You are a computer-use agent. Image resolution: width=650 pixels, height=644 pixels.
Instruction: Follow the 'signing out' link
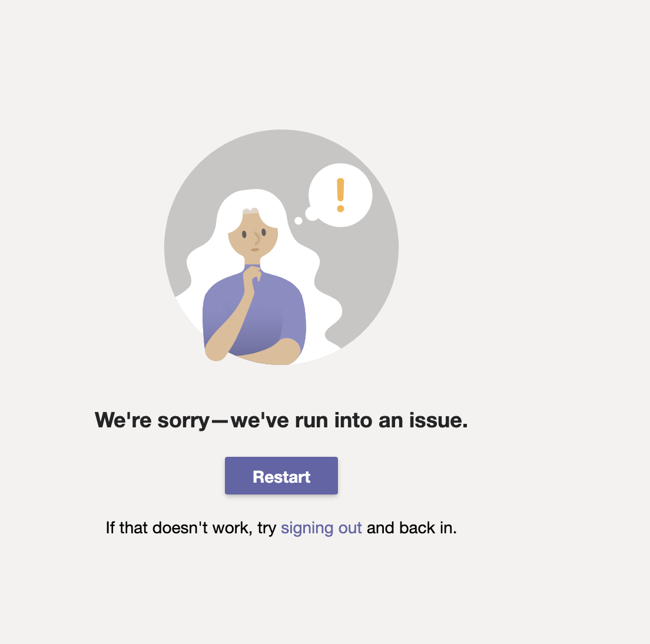pyautogui.click(x=321, y=528)
